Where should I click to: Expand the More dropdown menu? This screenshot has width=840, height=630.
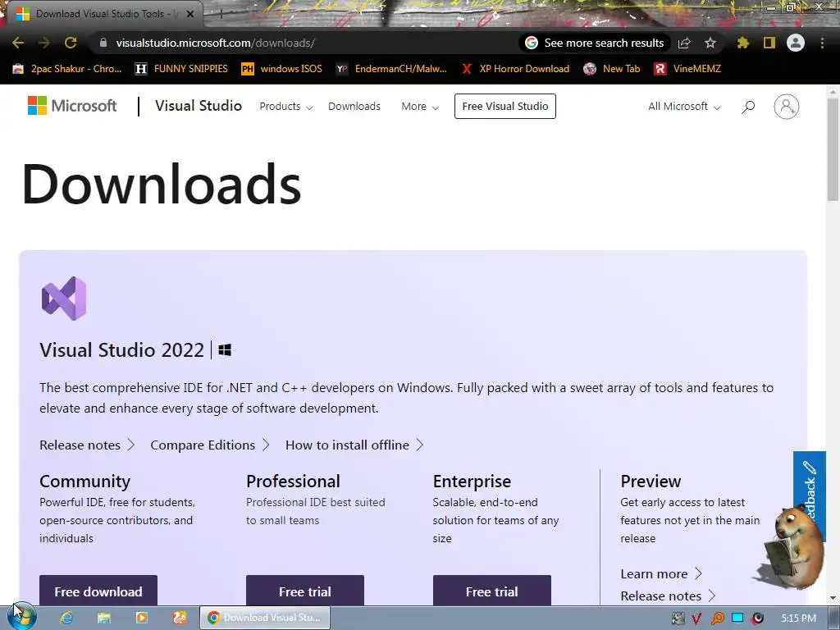420,107
